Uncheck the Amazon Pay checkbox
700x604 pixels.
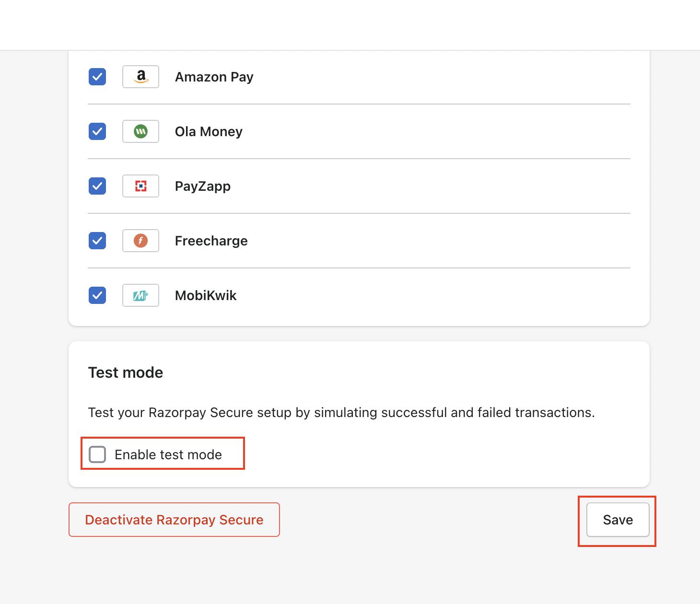[x=97, y=77]
